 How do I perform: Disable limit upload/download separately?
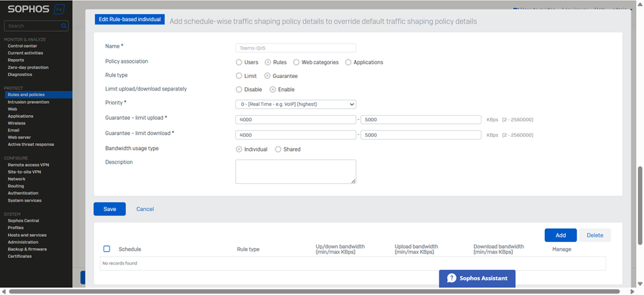tap(239, 89)
